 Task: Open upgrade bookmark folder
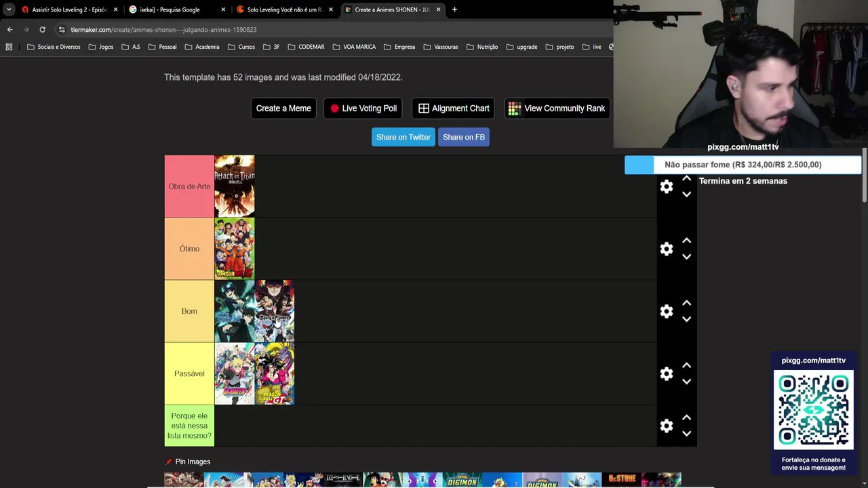pyautogui.click(x=521, y=47)
